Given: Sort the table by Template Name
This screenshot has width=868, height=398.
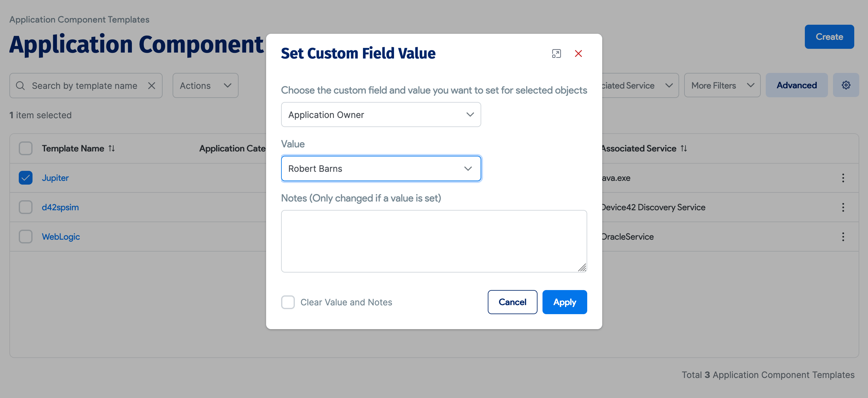Looking at the screenshot, I should (112, 148).
